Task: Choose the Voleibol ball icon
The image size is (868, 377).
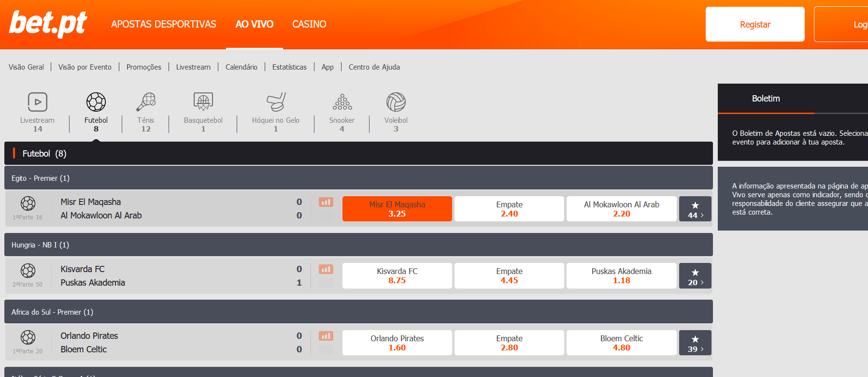Action: point(396,102)
